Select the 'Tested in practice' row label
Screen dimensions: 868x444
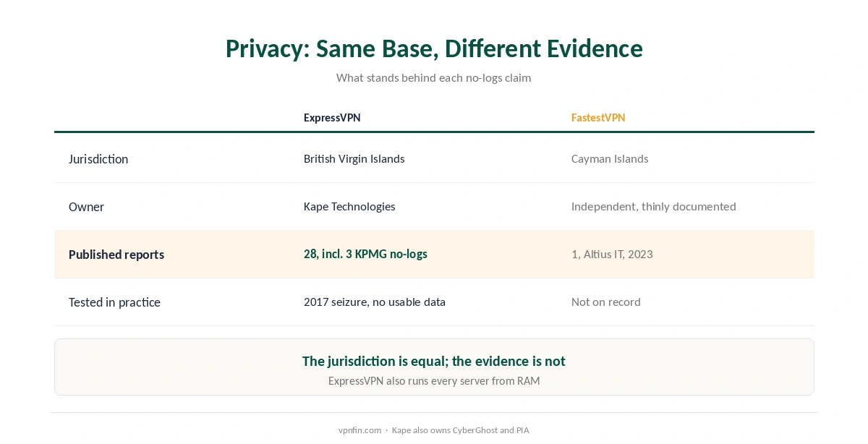[x=114, y=302]
